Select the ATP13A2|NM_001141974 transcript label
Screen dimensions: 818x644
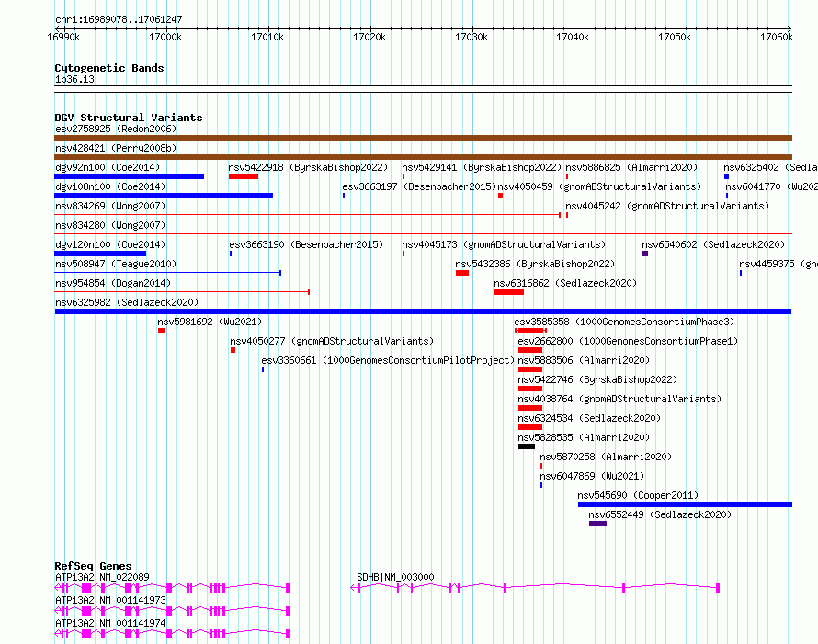(x=110, y=623)
